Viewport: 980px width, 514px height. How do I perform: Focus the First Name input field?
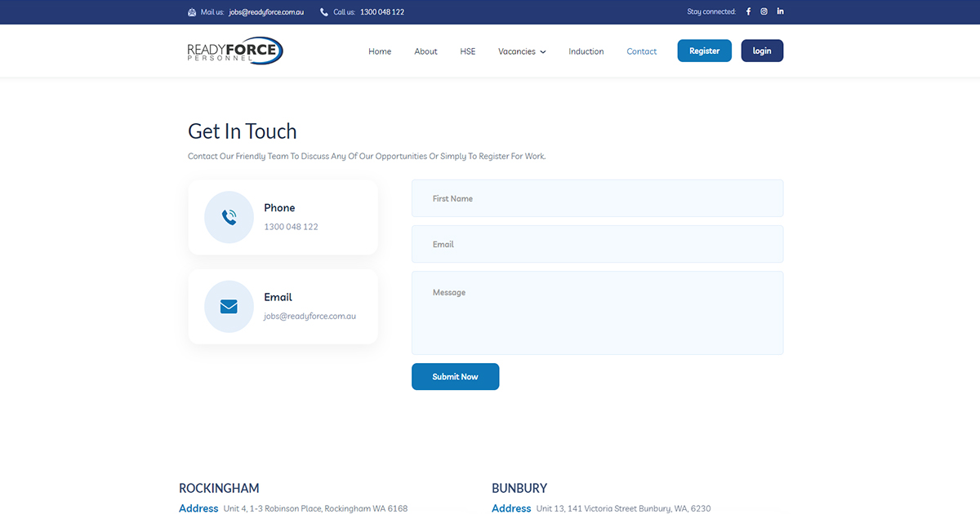pos(597,198)
